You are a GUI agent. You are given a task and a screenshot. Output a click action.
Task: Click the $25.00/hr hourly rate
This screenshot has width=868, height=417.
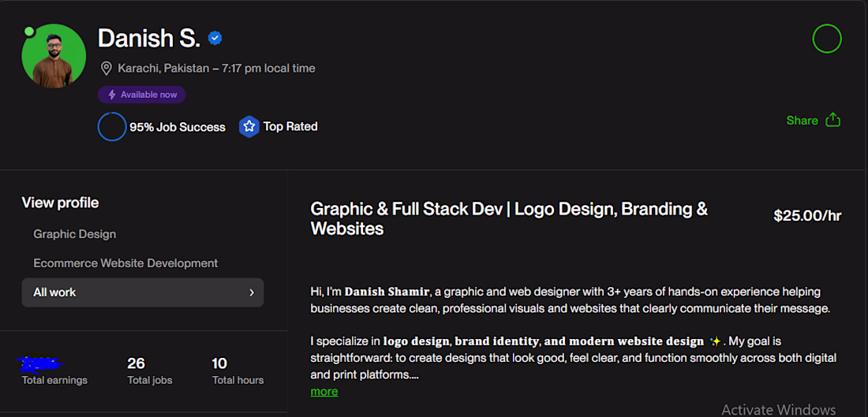click(807, 216)
